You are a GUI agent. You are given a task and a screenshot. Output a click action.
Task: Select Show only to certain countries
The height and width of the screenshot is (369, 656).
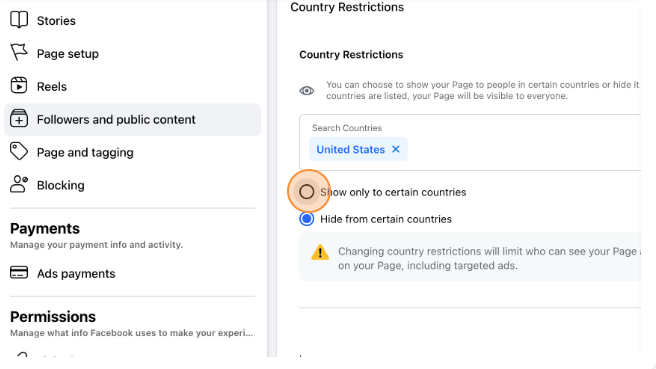307,192
